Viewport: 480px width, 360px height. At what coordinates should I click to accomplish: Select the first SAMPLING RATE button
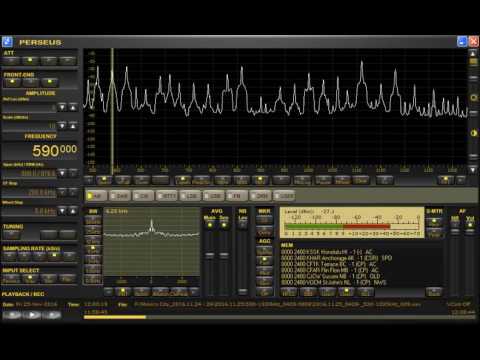[x=9, y=256]
